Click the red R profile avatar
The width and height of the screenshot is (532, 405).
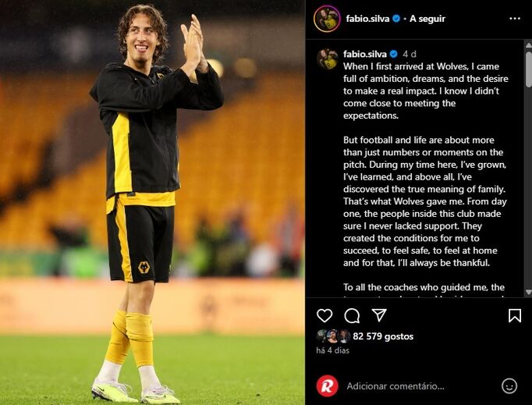[328, 386]
